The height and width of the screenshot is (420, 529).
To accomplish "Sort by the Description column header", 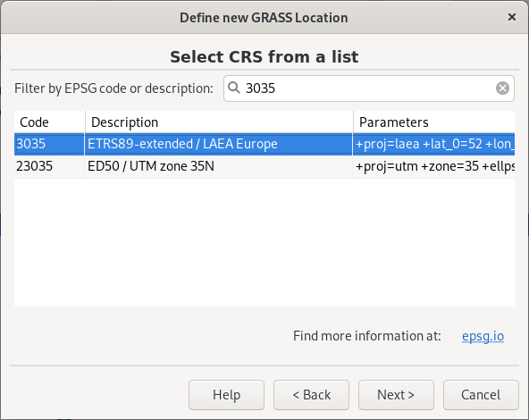I will click(x=219, y=122).
